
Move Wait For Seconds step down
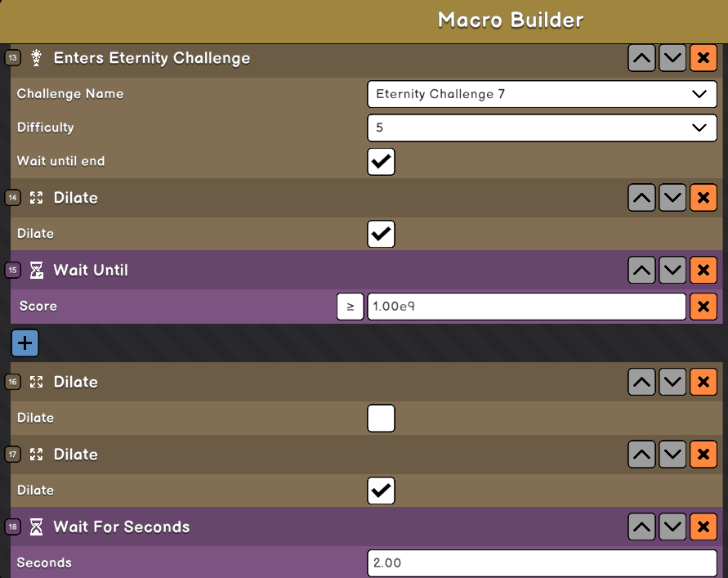point(672,526)
